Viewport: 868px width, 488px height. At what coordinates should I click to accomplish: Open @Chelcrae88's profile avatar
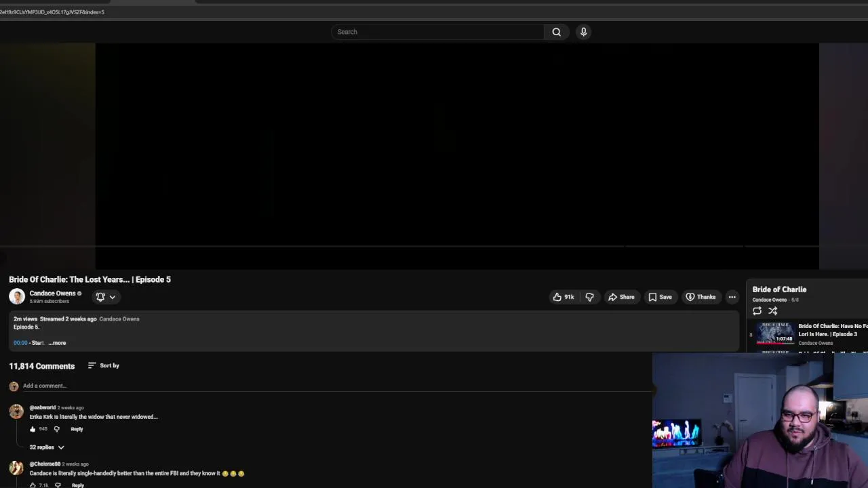(x=16, y=468)
